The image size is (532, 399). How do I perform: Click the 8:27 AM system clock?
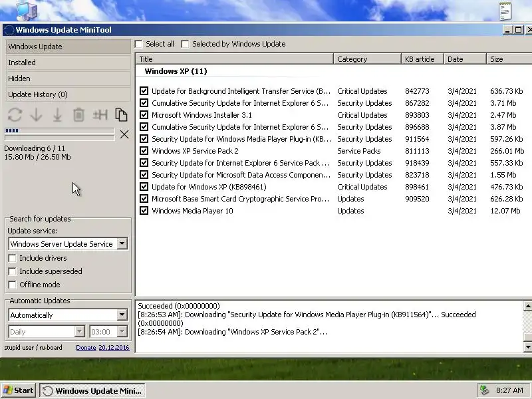[509, 390]
